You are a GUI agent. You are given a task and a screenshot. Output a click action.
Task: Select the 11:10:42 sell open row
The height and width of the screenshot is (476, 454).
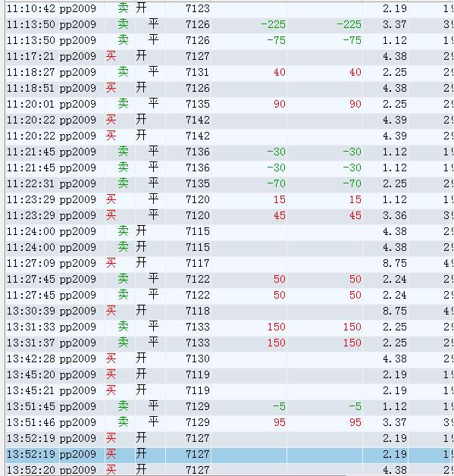point(230,9)
